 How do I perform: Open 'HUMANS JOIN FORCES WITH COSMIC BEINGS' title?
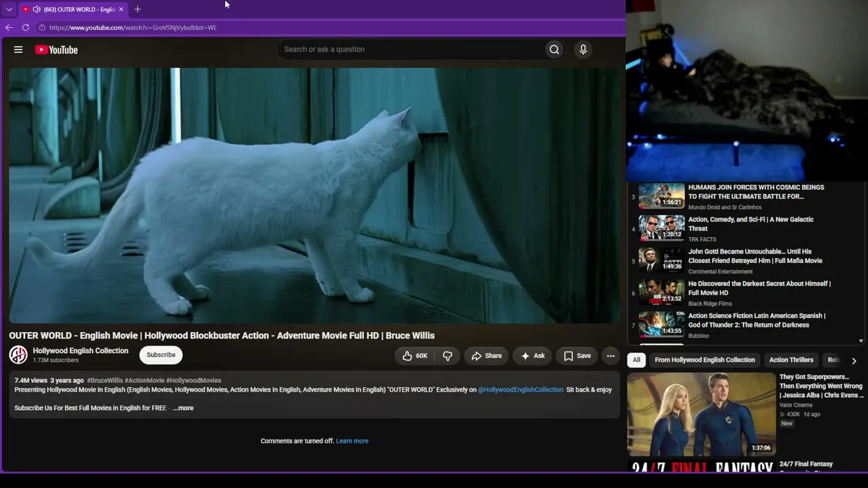pyautogui.click(x=756, y=192)
